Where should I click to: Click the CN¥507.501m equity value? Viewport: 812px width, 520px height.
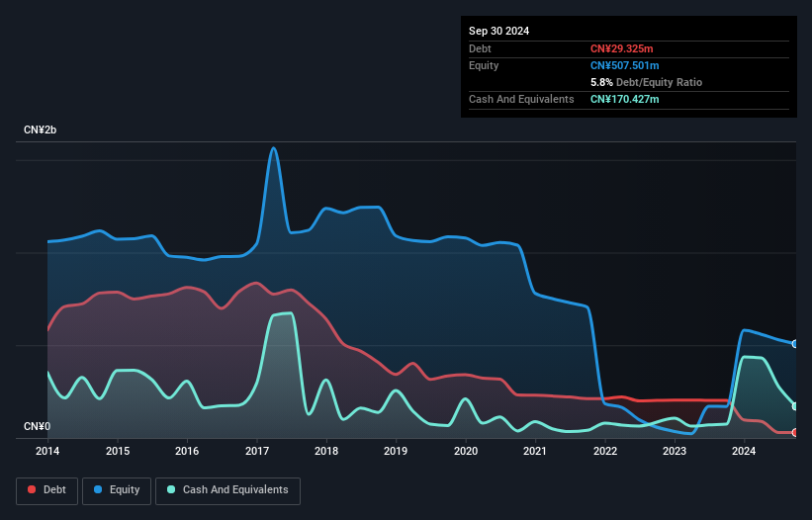point(624,65)
